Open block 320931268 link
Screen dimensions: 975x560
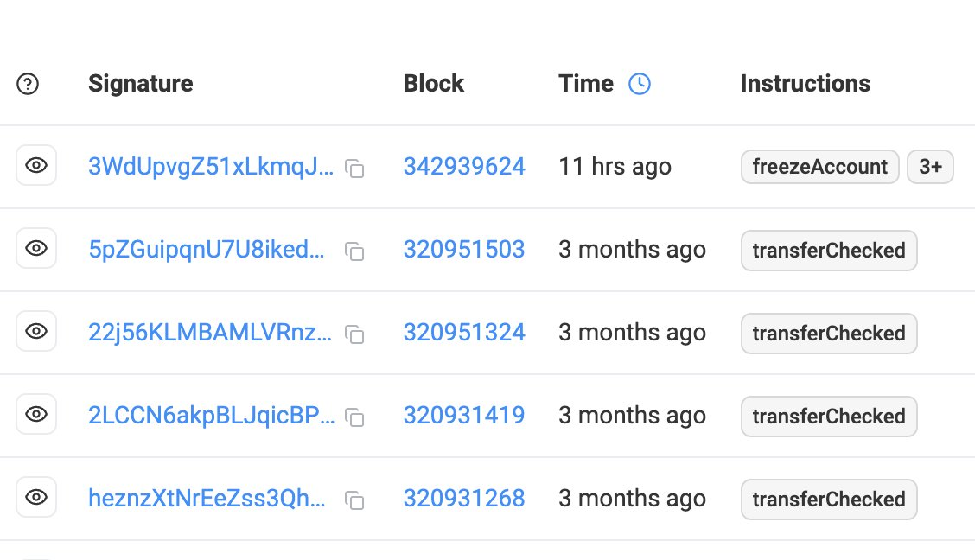point(464,499)
